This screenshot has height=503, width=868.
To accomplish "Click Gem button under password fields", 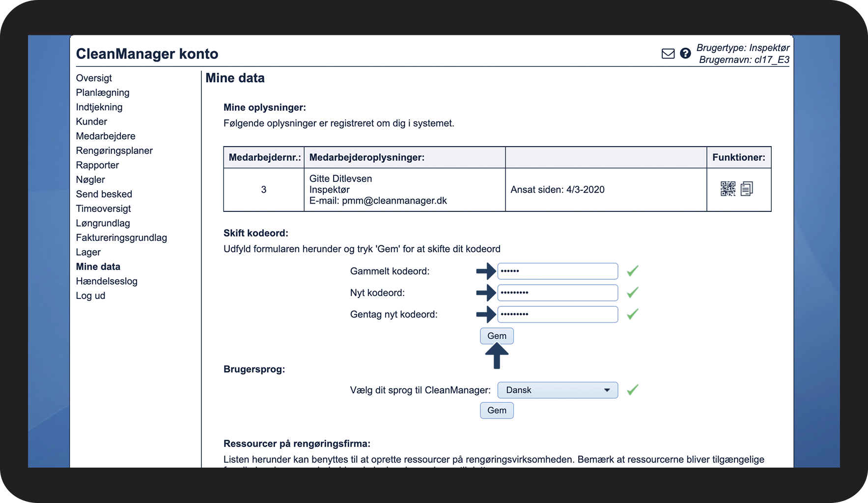I will click(497, 336).
